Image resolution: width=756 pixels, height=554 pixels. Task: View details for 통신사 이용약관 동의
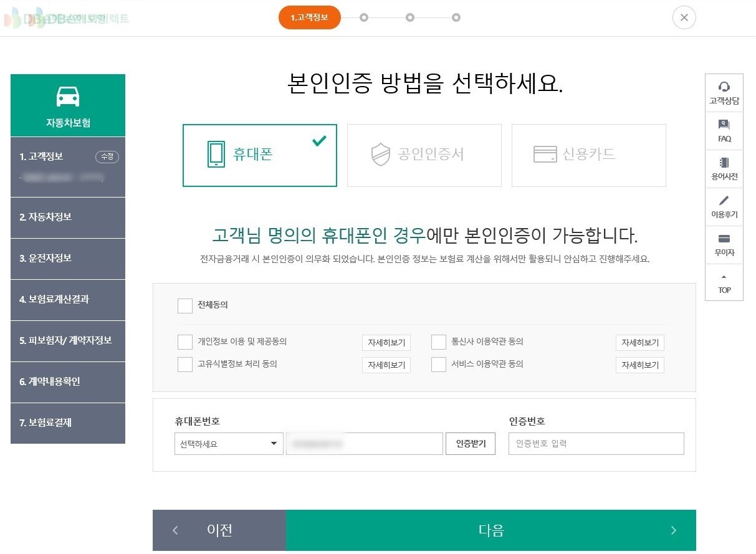point(640,343)
